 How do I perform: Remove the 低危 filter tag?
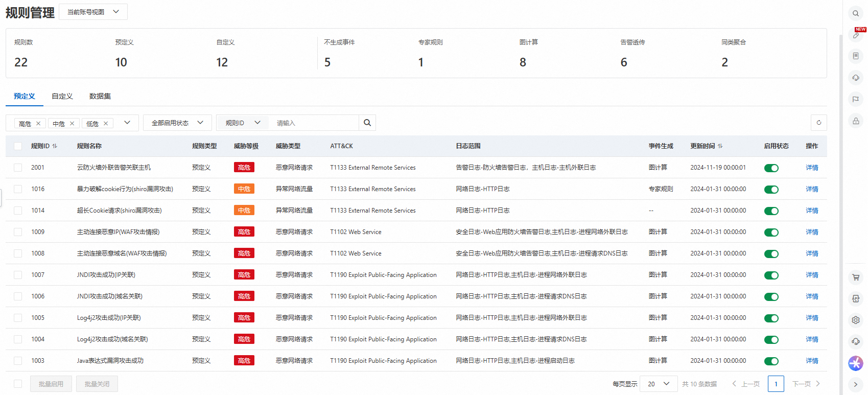coord(106,123)
